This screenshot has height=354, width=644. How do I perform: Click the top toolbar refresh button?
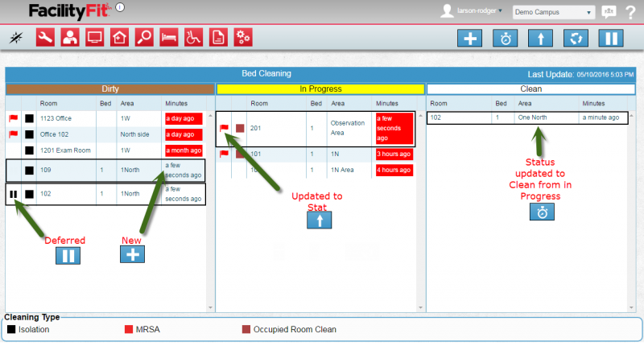click(575, 38)
